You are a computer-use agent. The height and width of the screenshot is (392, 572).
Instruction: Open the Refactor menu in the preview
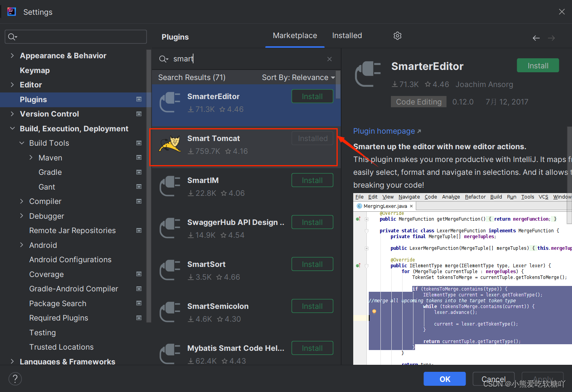[475, 197]
